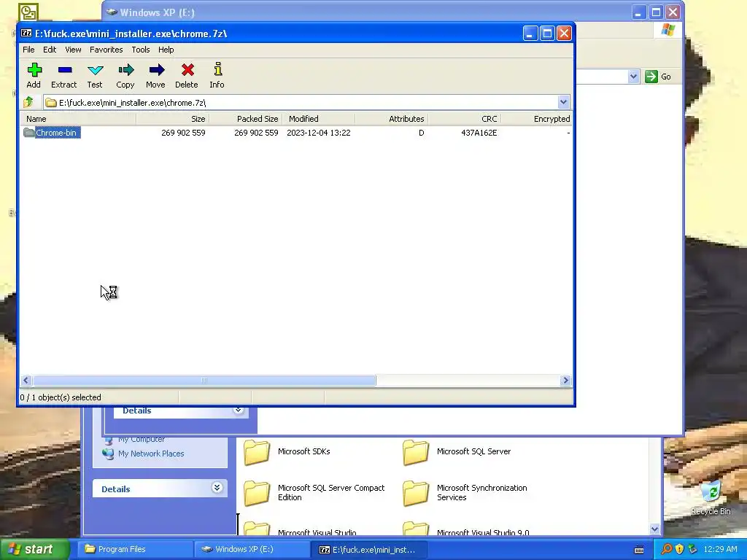The width and height of the screenshot is (747, 560).
Task: Click the system tray clock 12:29 AM
Action: pyautogui.click(x=720, y=549)
